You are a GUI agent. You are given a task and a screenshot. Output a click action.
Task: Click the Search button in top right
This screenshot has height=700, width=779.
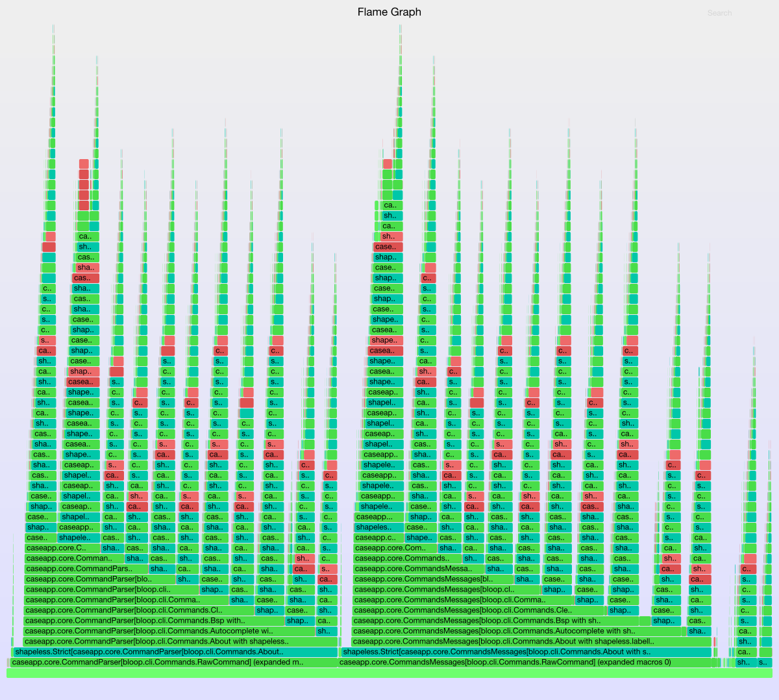719,13
